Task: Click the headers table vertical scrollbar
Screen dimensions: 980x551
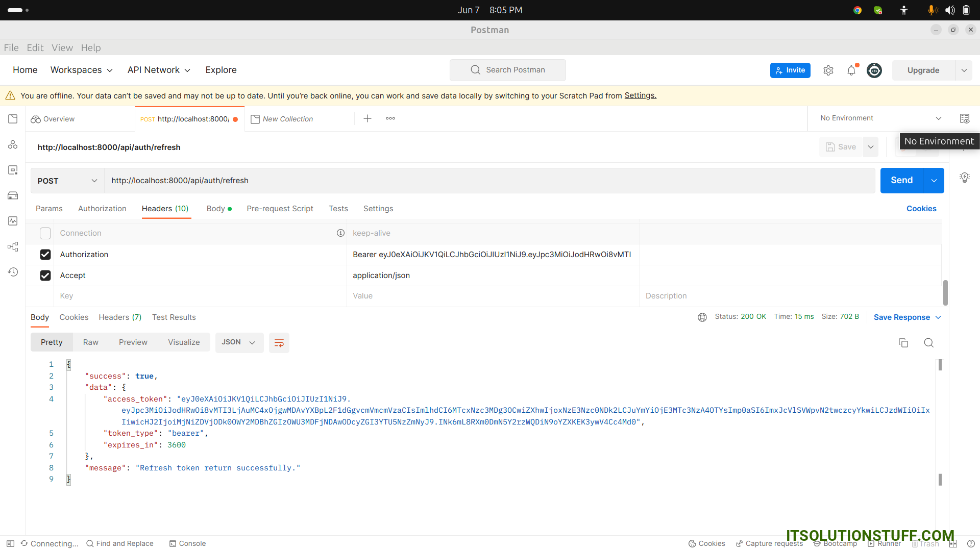Action: click(x=945, y=292)
